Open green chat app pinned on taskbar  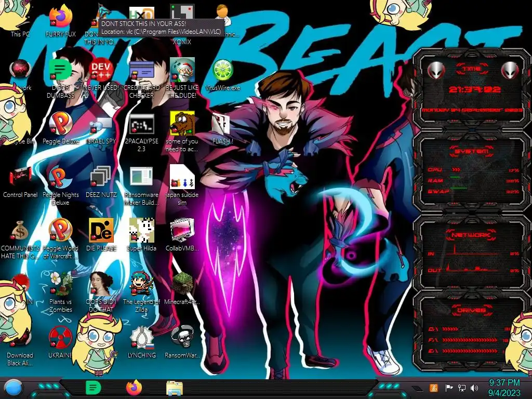94,388
